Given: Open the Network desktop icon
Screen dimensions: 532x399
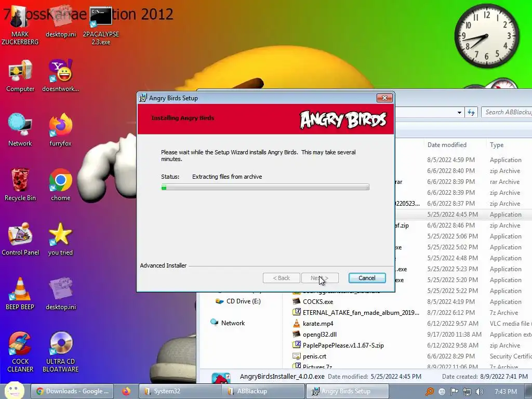Looking at the screenshot, I should pos(20,130).
